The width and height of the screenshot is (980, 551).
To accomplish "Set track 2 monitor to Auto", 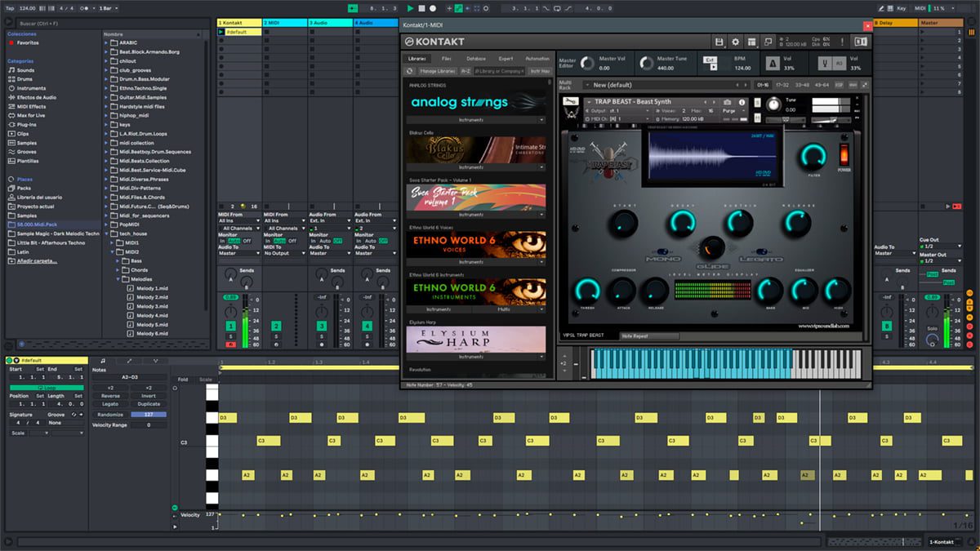I will (x=280, y=241).
